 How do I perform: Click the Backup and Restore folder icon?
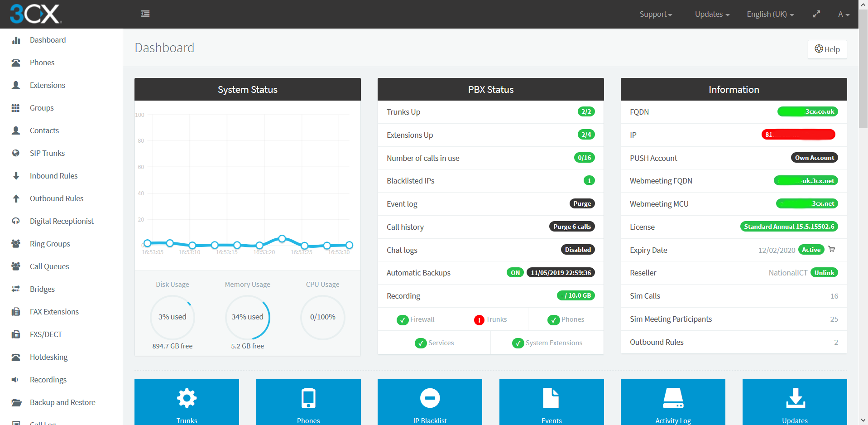(x=16, y=402)
